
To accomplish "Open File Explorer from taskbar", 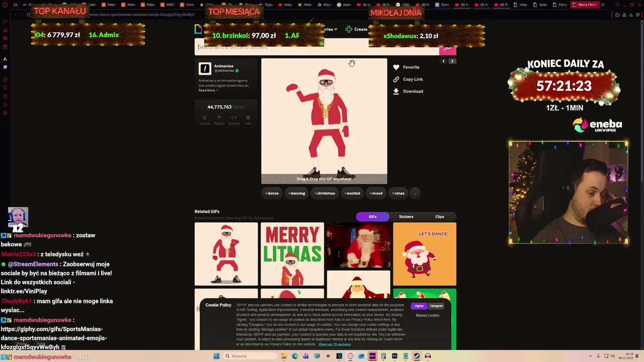I will pos(284,356).
